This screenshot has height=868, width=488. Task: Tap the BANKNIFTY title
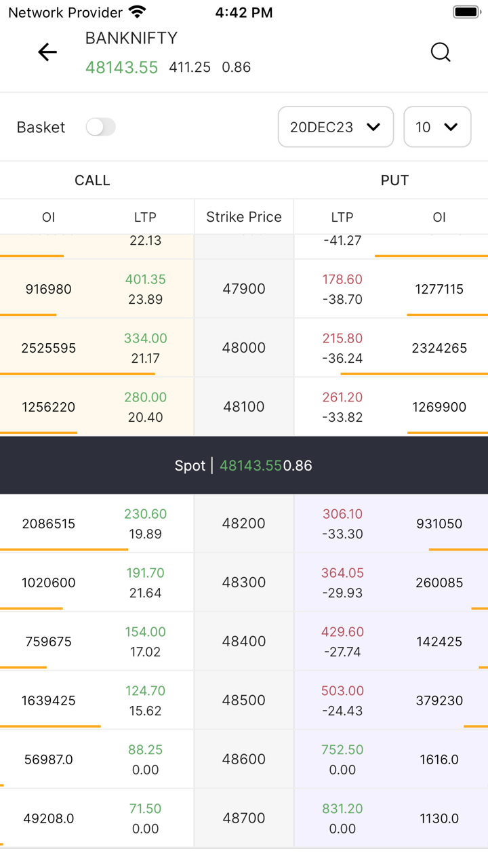pos(131,39)
